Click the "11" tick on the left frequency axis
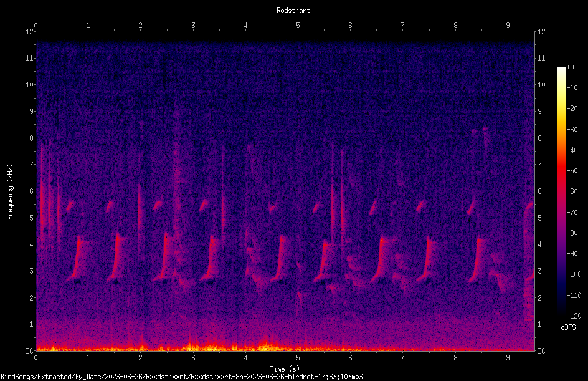 (x=29, y=58)
